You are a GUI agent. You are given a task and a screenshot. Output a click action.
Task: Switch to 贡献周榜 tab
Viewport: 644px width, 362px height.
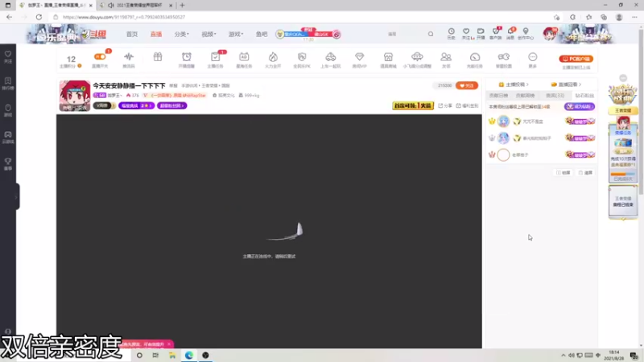click(x=526, y=95)
